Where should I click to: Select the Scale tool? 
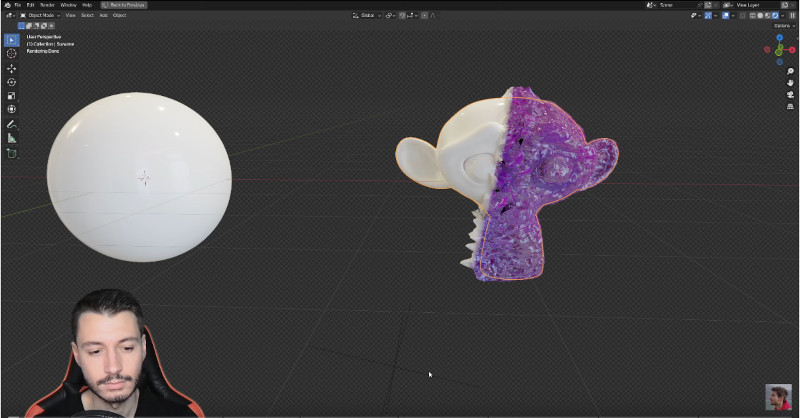tap(11, 96)
